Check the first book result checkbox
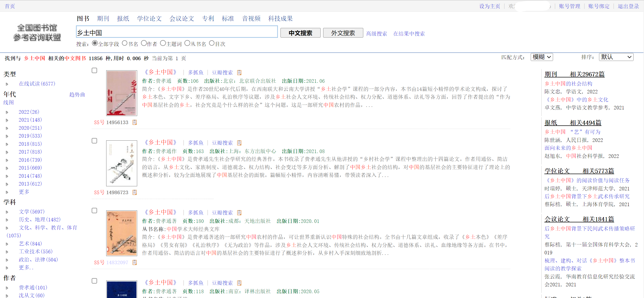The image size is (644, 298). [x=95, y=71]
